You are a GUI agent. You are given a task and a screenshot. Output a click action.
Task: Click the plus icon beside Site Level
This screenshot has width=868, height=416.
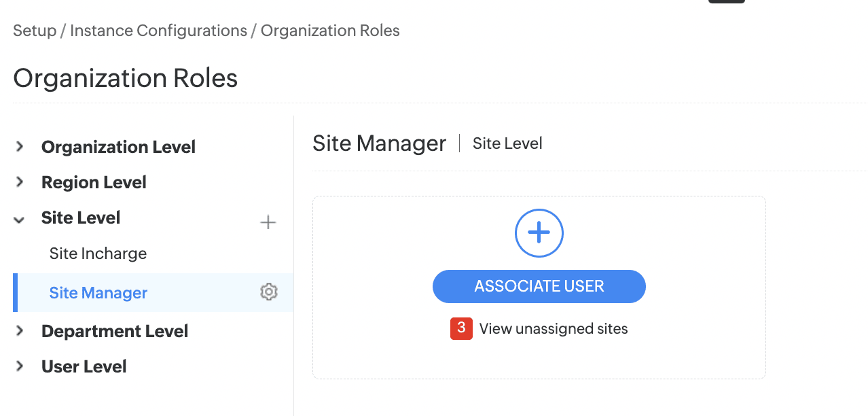(x=268, y=222)
